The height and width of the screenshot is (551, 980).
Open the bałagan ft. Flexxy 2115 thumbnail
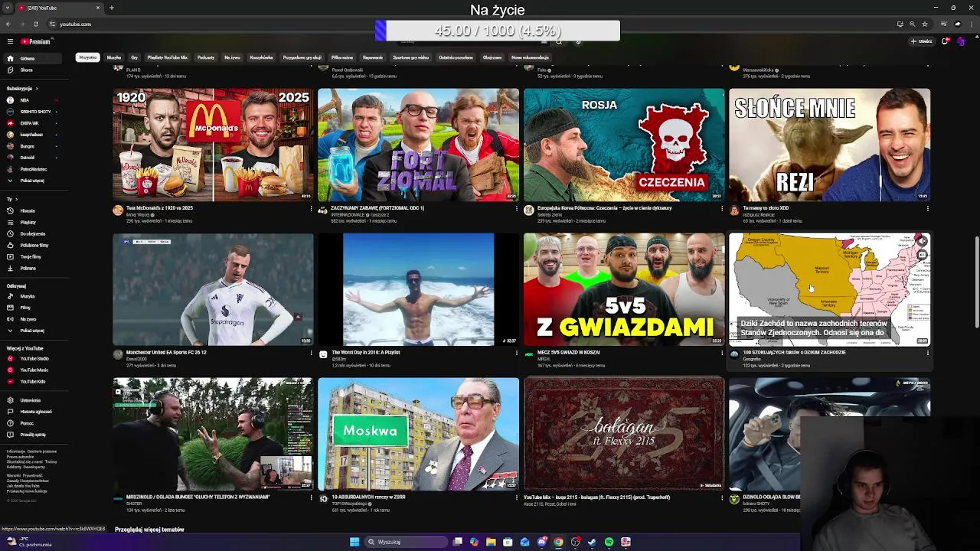tap(624, 434)
